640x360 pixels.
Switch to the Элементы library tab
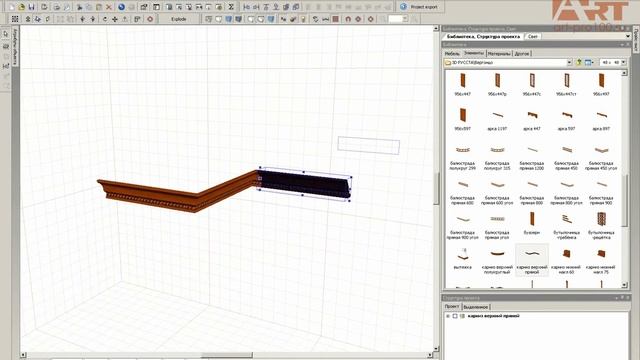[x=474, y=53]
